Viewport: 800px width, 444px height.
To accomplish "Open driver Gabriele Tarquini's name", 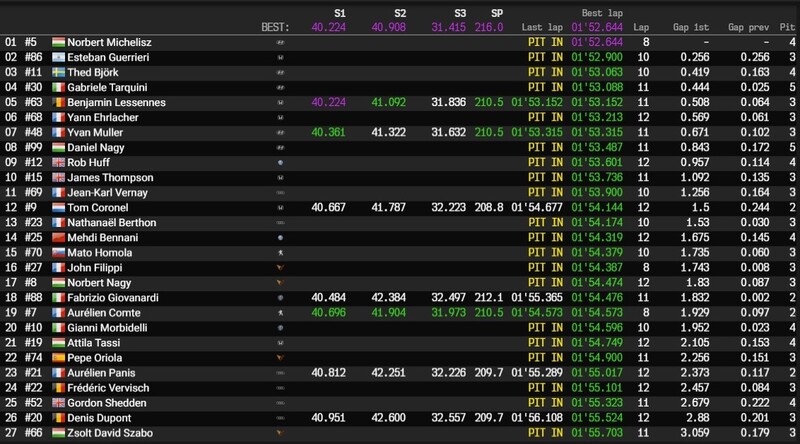I will coord(110,87).
